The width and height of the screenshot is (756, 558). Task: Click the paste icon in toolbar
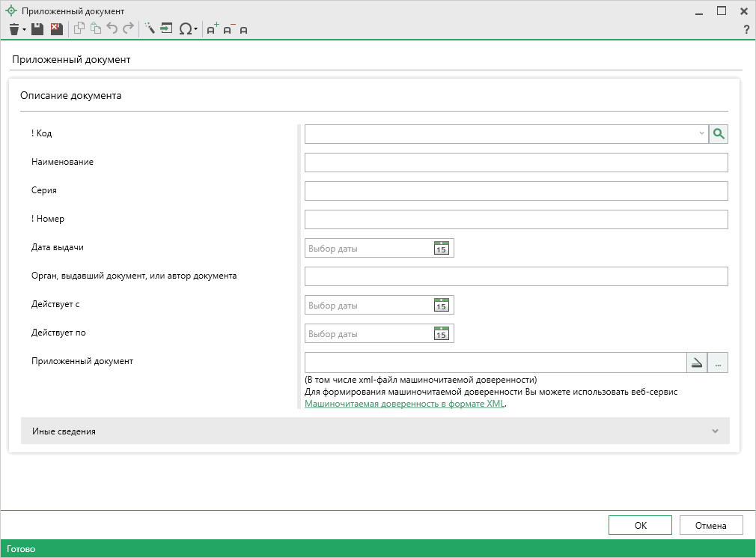pyautogui.click(x=96, y=29)
